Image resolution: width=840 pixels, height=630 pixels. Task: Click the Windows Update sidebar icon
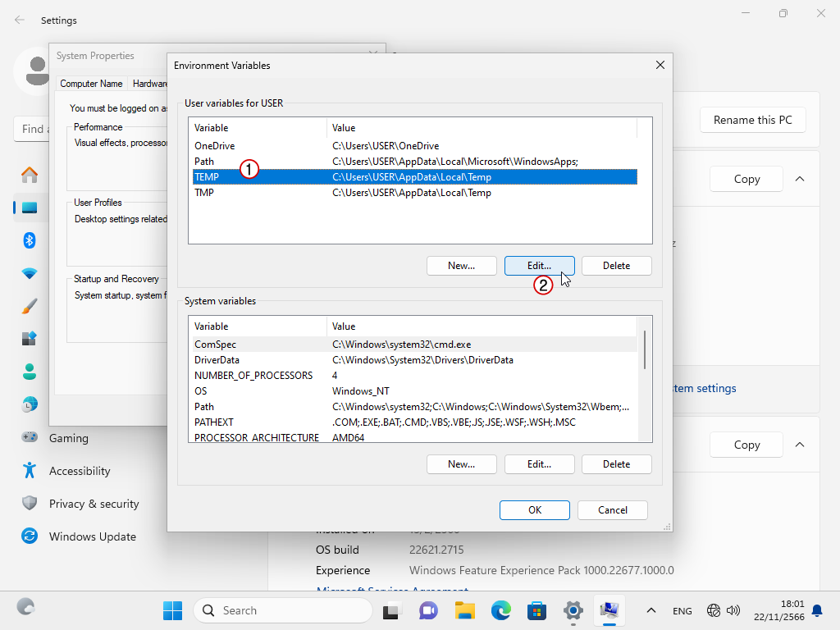(30, 536)
